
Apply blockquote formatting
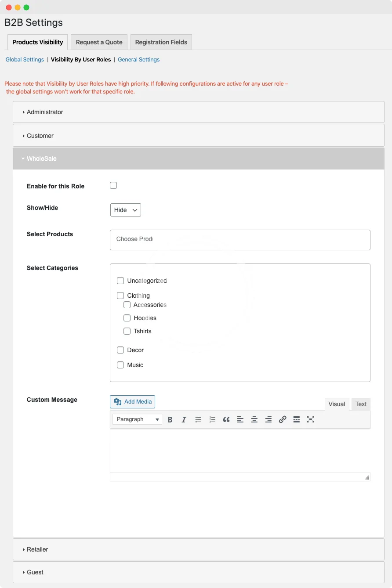pyautogui.click(x=226, y=419)
